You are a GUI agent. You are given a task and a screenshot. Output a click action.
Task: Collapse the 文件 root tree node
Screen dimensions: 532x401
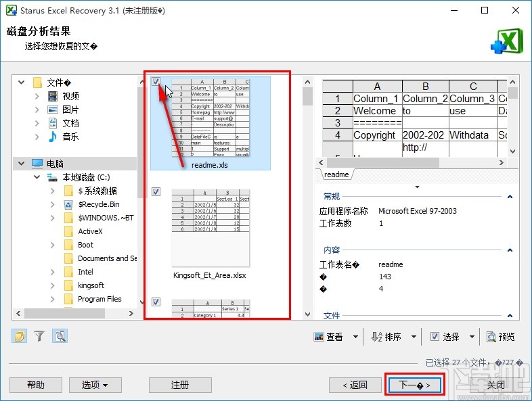pyautogui.click(x=22, y=82)
